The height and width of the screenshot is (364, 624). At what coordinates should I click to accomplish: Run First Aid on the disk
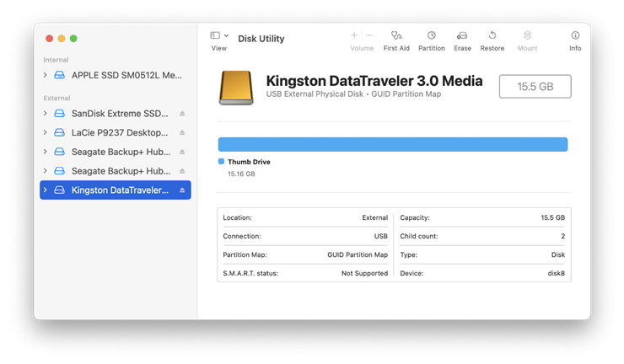(396, 35)
